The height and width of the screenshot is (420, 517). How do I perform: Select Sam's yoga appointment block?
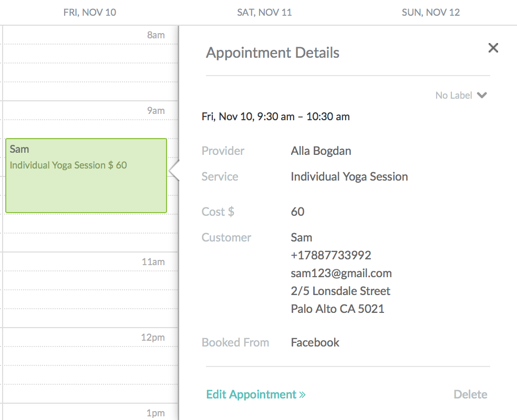tap(86, 175)
